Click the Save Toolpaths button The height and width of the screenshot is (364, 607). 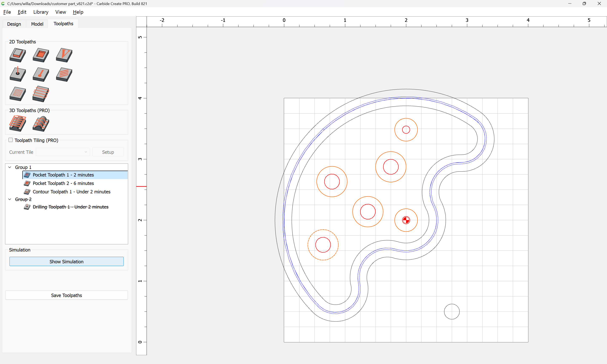pos(66,295)
